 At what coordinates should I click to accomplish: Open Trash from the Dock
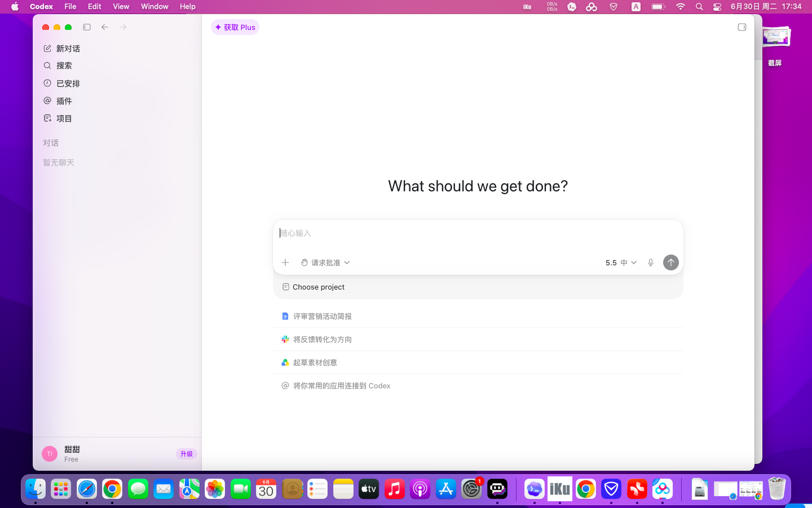click(776, 489)
